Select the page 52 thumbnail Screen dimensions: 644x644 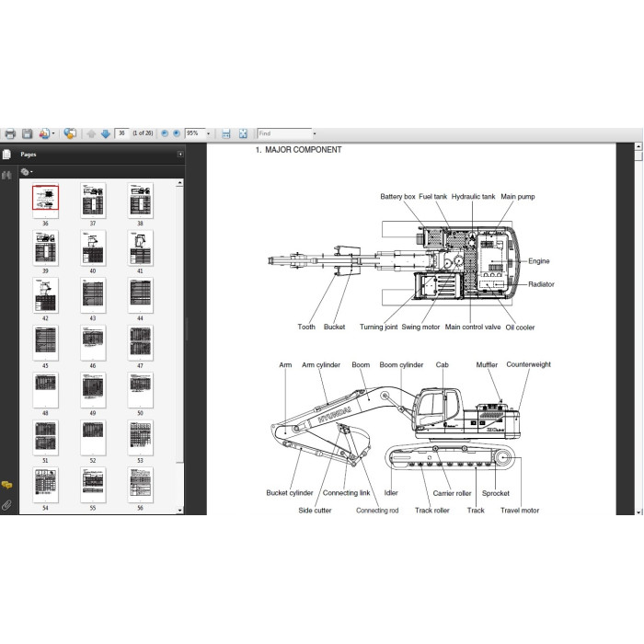point(93,438)
